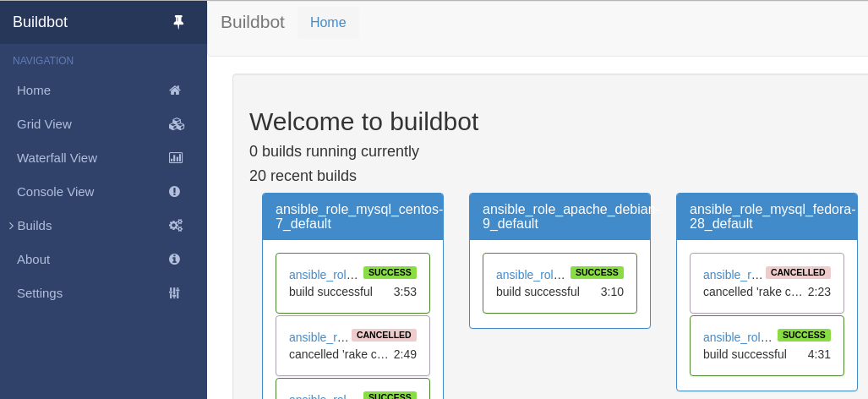868x399 pixels.
Task: Click 'build successful' text in debian-9 card
Action: [x=538, y=292]
